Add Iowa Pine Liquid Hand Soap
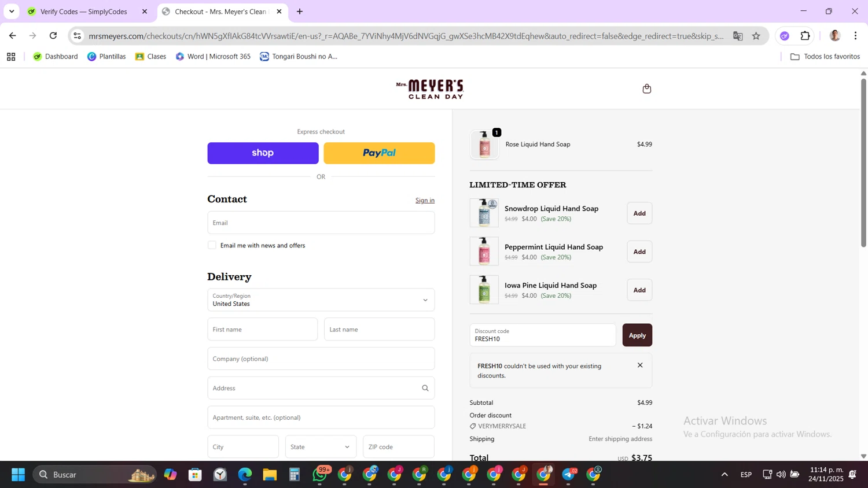This screenshot has height=488, width=868. (x=639, y=290)
